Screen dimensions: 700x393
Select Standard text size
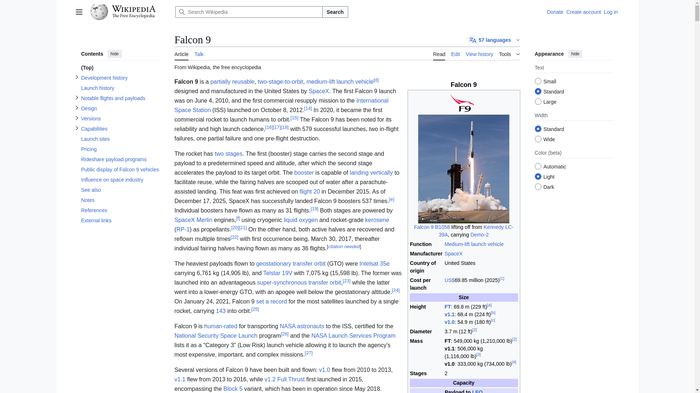pos(538,92)
